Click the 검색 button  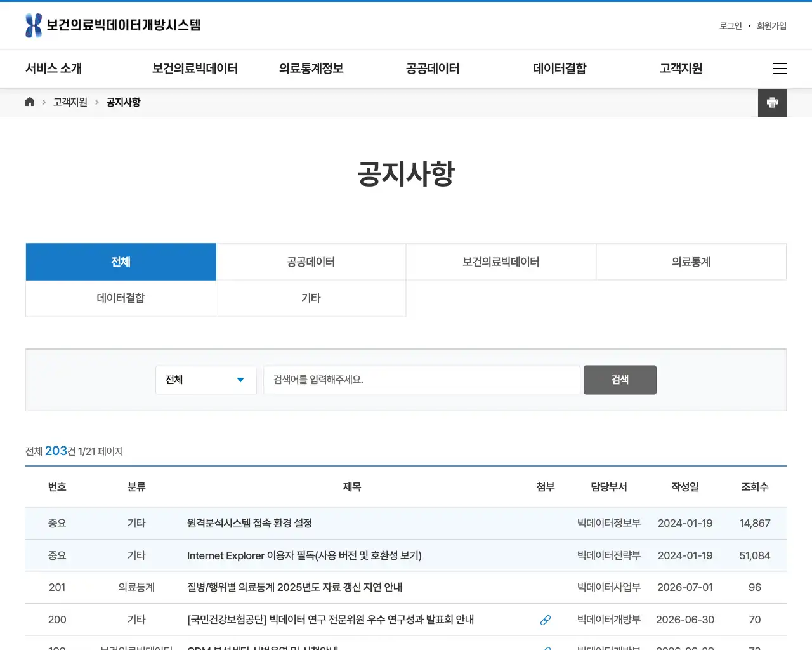tap(620, 380)
